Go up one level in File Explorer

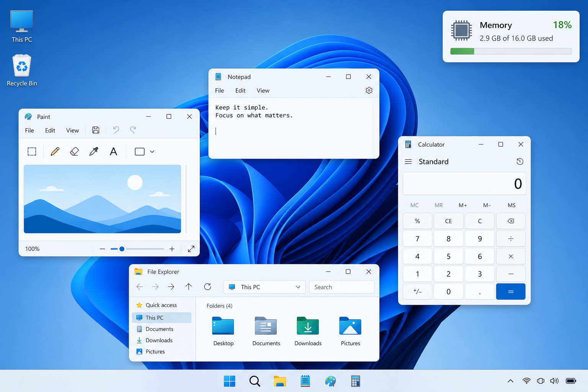tap(189, 287)
